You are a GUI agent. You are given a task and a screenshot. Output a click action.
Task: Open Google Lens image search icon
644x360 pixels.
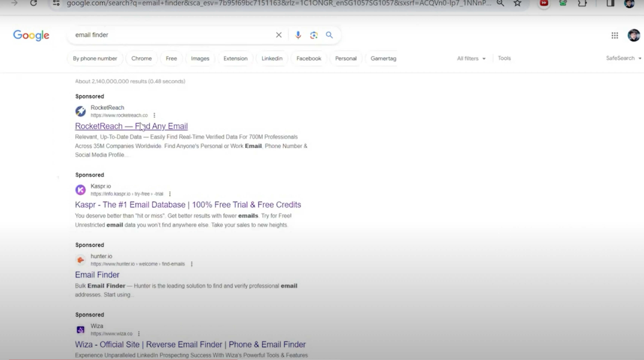click(x=314, y=35)
